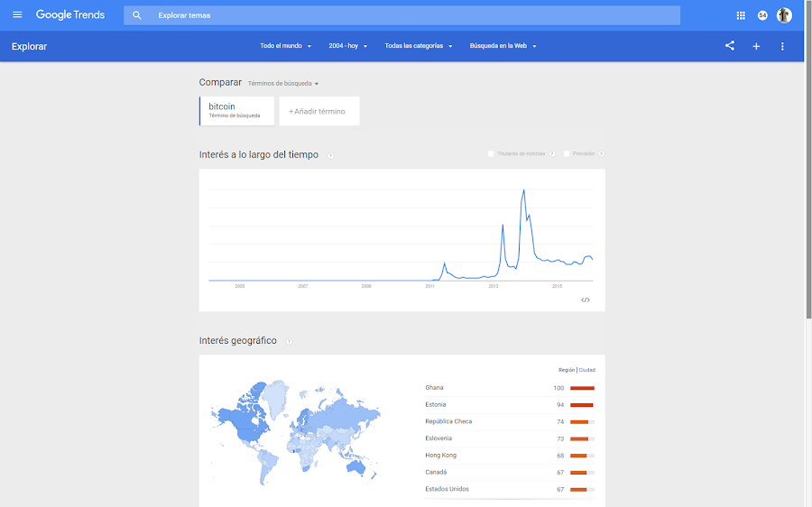Viewport: 812px width, 507px height.
Task: Open the Todo el mundo region dropdown
Action: (285, 46)
